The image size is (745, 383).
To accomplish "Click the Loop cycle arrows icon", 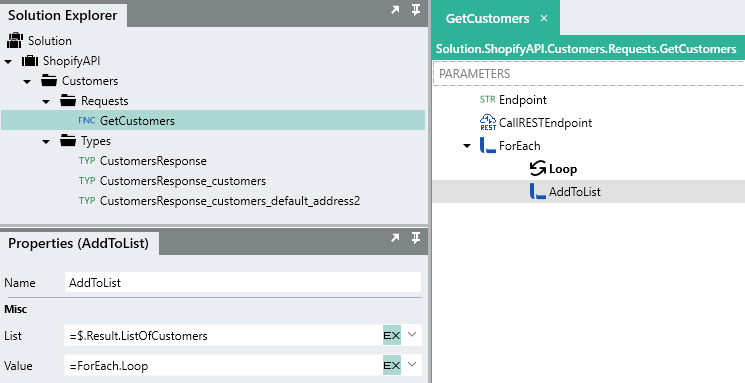I will pyautogui.click(x=537, y=168).
